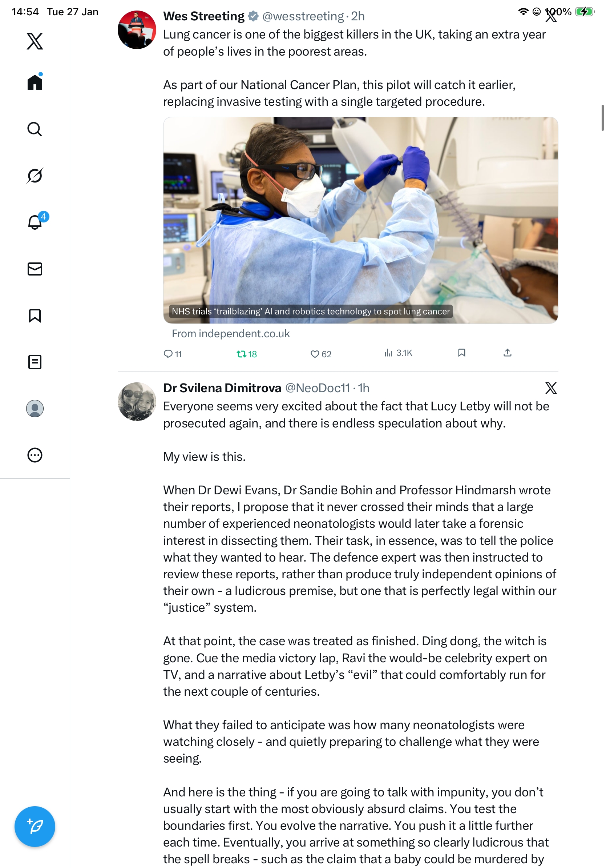
Task: Open saved Bookmarks in sidebar
Action: point(35,315)
